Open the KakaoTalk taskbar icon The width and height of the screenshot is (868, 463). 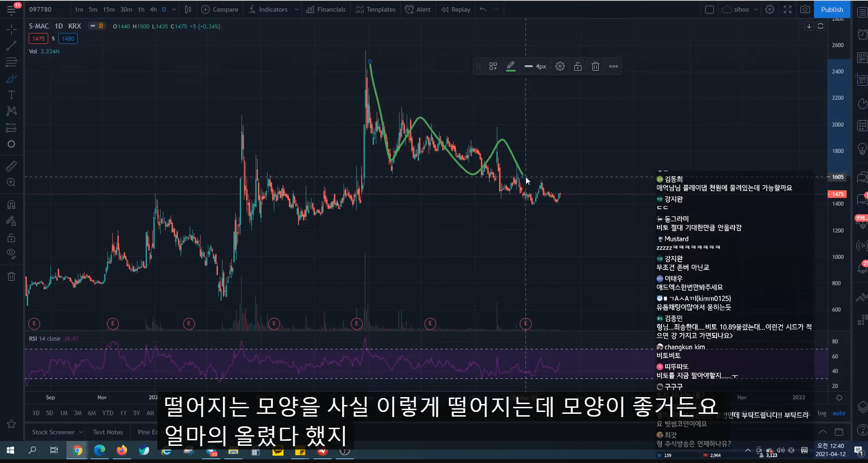point(278,450)
